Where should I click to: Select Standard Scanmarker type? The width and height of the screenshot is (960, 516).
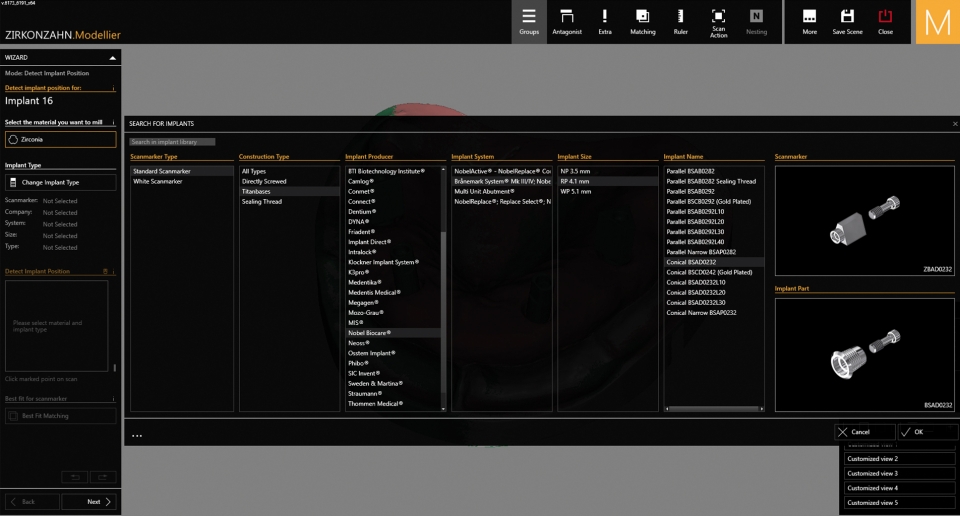coord(181,171)
